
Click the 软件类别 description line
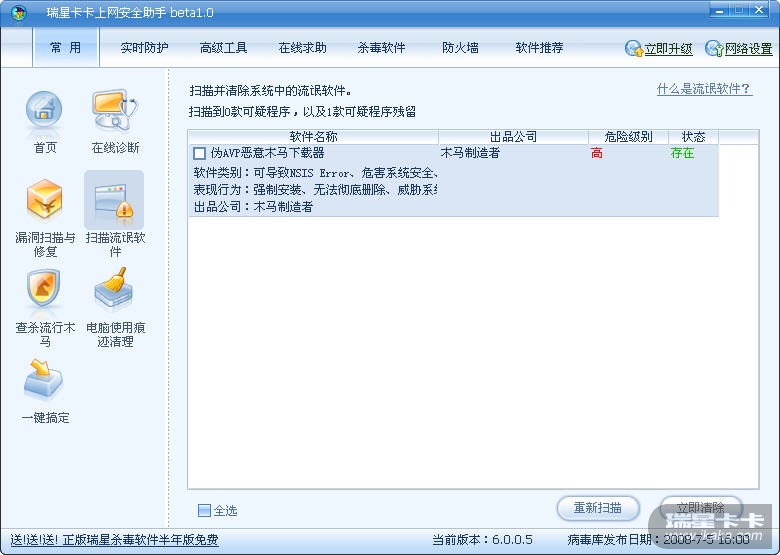[x=315, y=173]
